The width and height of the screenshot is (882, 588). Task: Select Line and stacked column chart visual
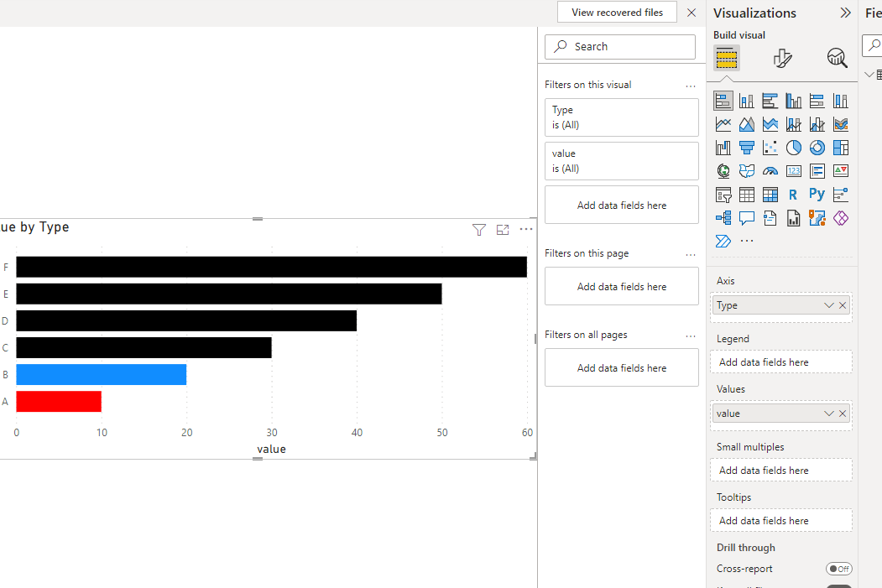coord(794,123)
